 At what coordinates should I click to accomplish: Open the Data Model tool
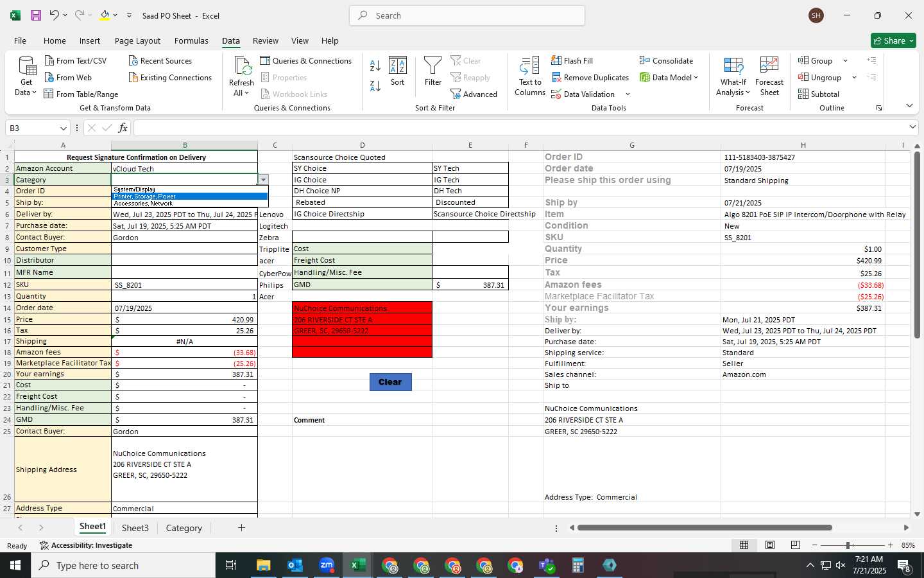669,77
